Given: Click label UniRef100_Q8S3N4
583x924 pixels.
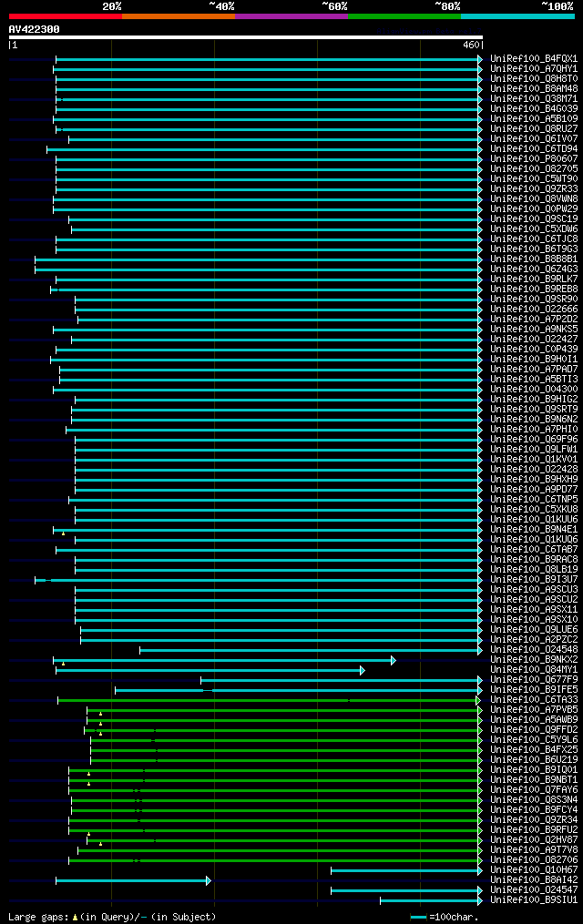Looking at the screenshot, I should tap(534, 800).
